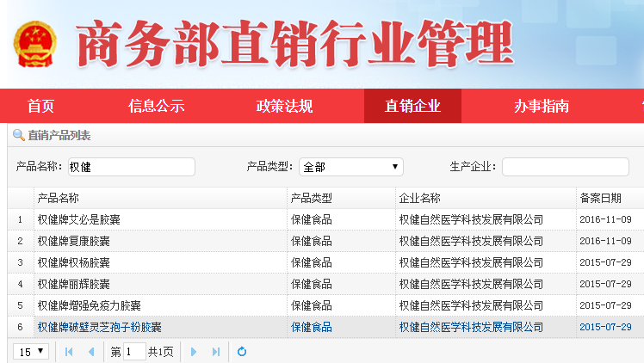Viewport: 644px width, 363px height.
Task: Select the 权健牌增强免疫力胶囊 row
Action: [x=325, y=305]
